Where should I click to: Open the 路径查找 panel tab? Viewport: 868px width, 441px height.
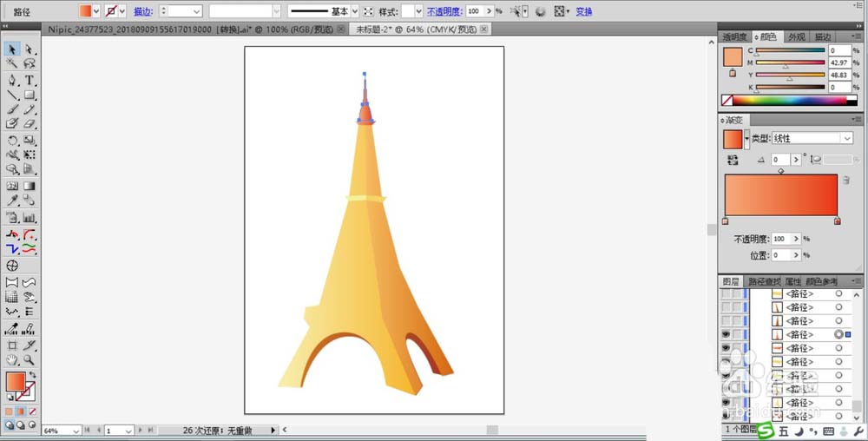point(765,281)
